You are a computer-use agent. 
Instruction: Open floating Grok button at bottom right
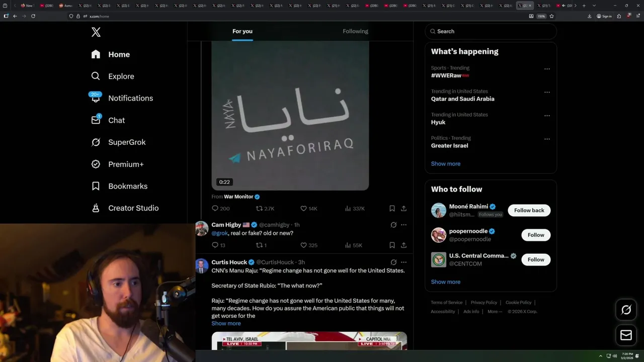coord(626,310)
